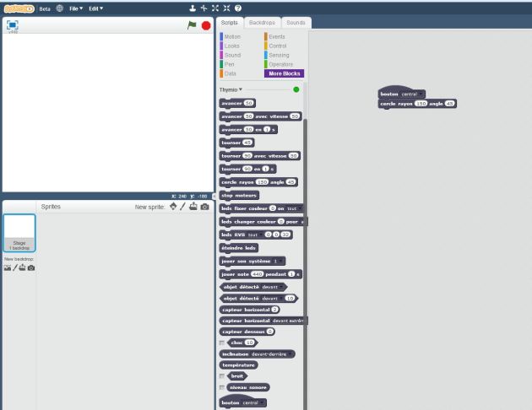Open the File menu
Viewport: 532px width, 410px height.
point(75,8)
